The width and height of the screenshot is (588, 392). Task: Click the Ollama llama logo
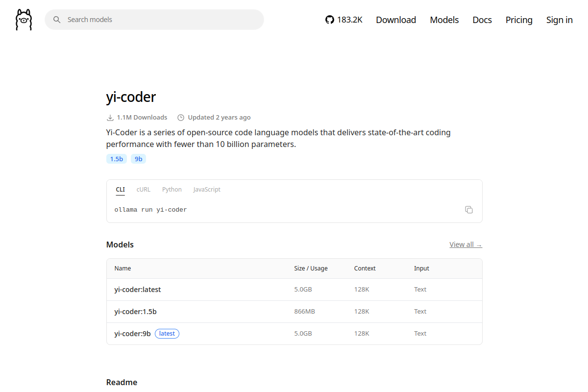24,20
